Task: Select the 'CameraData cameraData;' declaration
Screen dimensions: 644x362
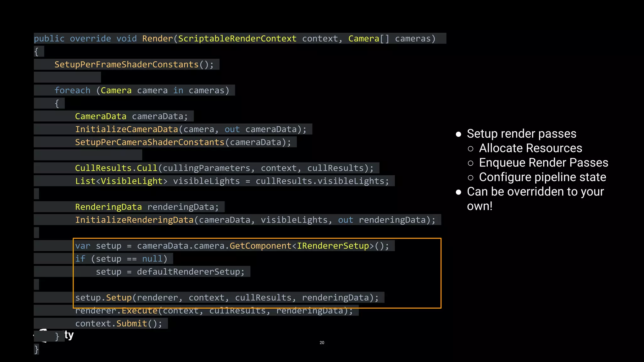Action: [131, 116]
